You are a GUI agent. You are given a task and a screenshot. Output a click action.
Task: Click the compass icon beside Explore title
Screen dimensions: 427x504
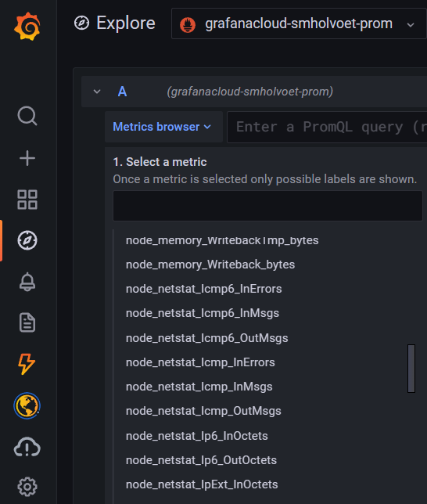pos(81,23)
